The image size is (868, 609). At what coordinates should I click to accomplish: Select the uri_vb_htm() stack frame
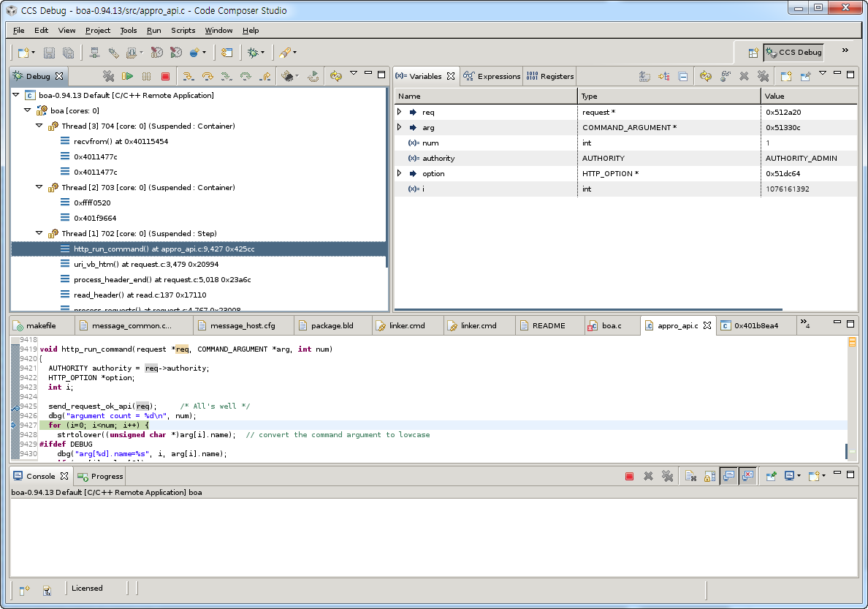146,265
